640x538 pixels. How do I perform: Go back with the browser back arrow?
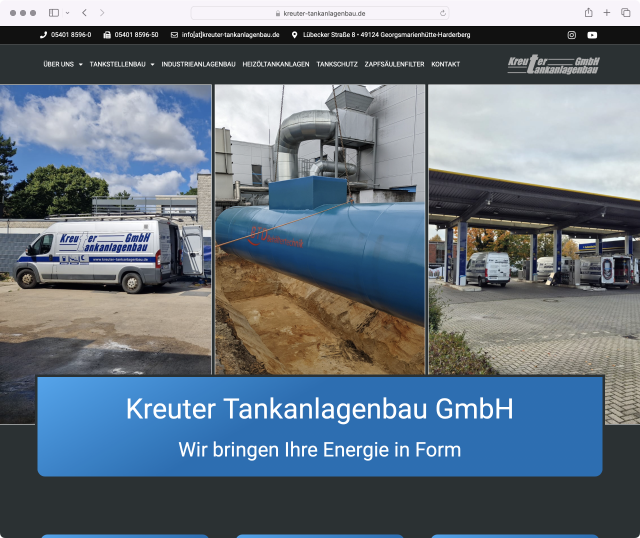point(84,13)
